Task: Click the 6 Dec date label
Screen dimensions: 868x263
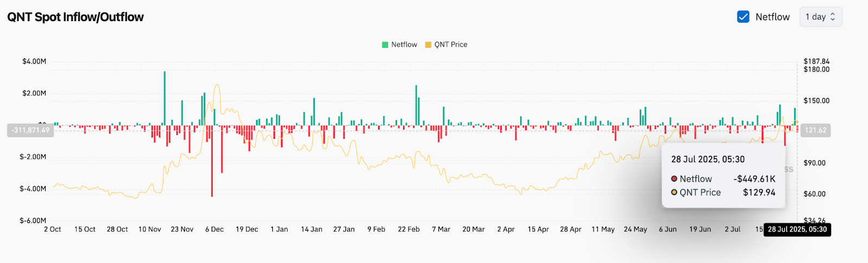Action: pyautogui.click(x=214, y=229)
